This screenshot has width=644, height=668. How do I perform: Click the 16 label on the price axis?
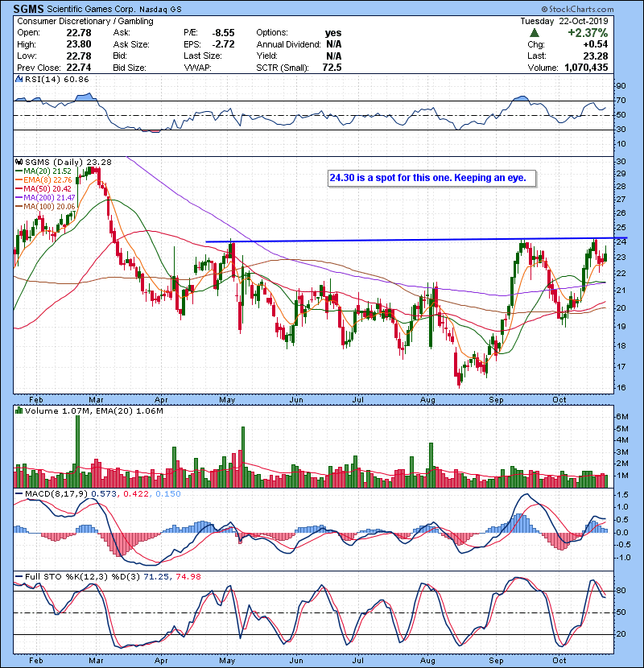click(621, 387)
